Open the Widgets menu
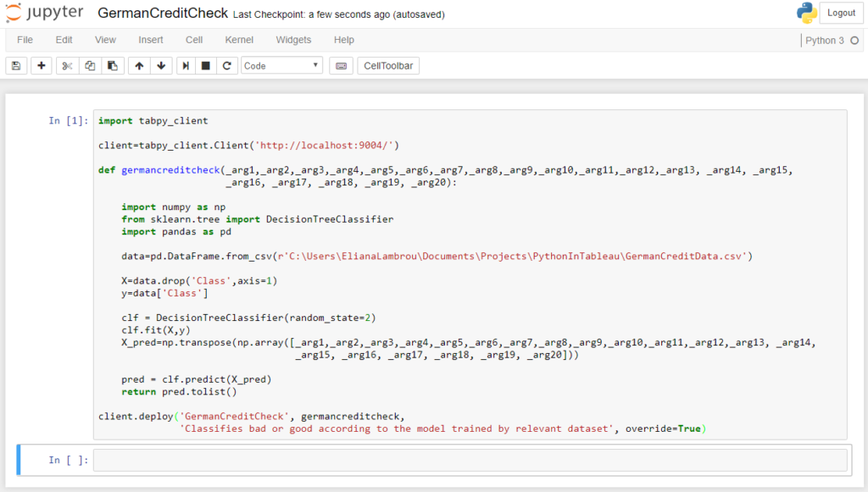Image resolution: width=868 pixels, height=492 pixels. click(293, 40)
